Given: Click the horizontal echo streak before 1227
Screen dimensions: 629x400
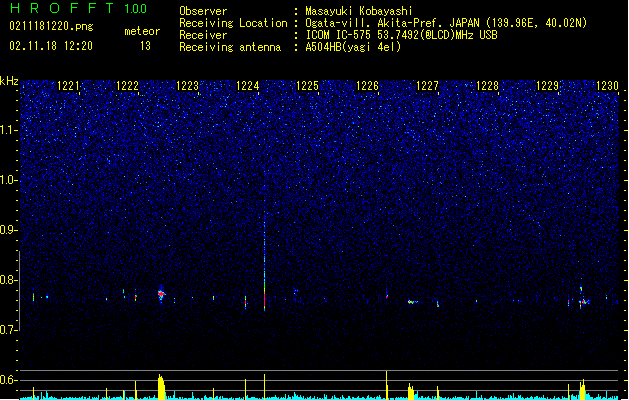Looking at the screenshot, I should point(413,302).
